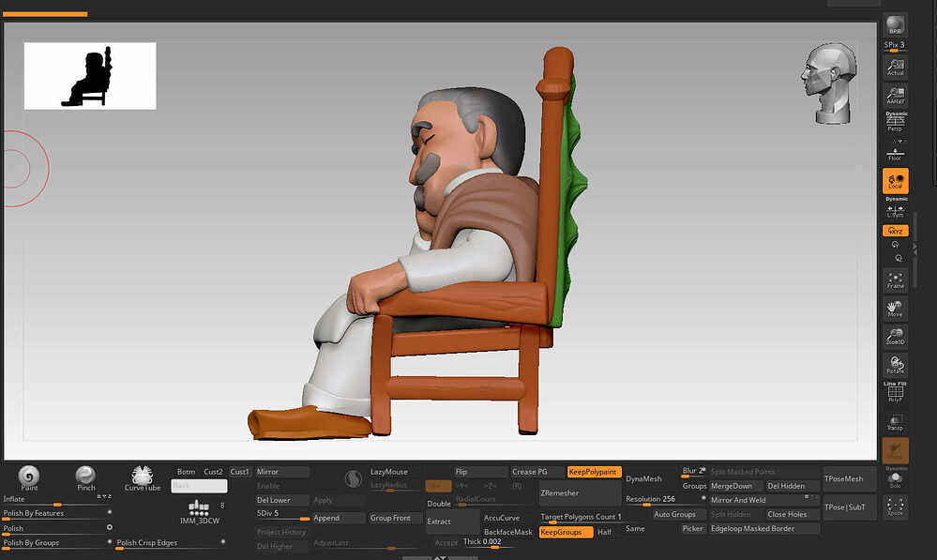Start a BPR render

click(x=895, y=25)
